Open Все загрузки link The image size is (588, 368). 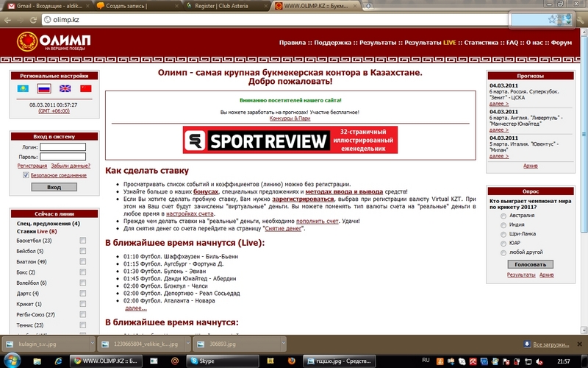[x=551, y=344]
